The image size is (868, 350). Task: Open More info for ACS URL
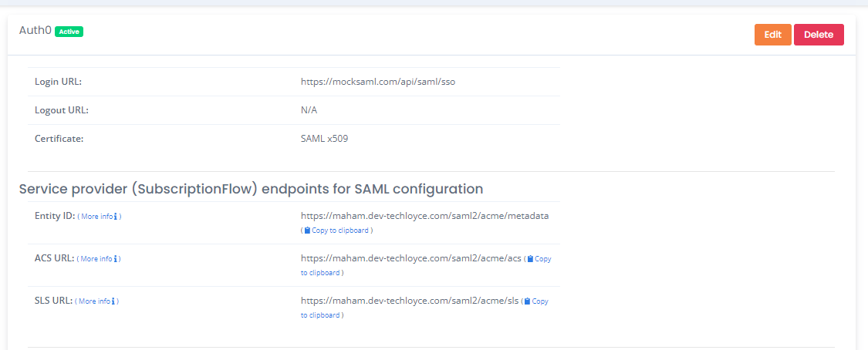96,259
